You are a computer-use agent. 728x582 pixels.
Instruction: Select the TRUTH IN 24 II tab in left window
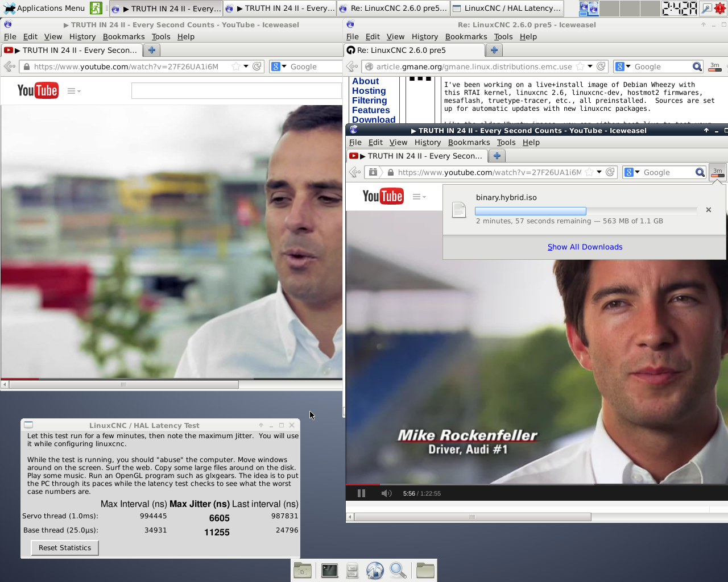[72, 50]
